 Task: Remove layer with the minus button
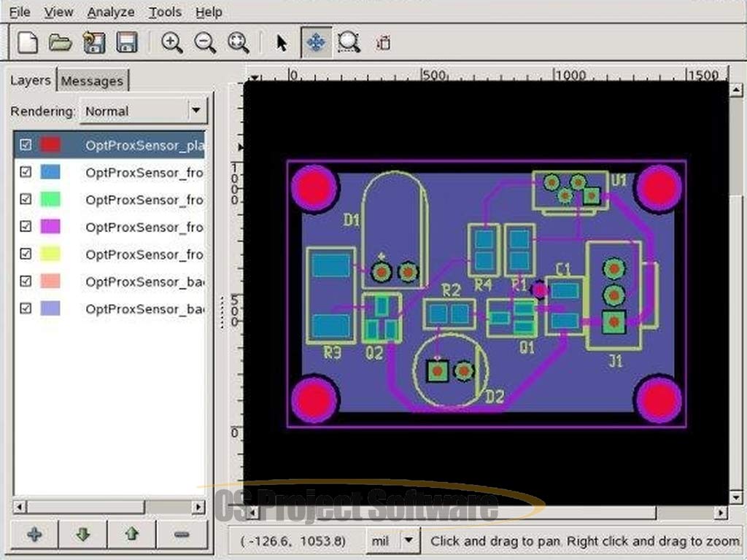click(182, 534)
